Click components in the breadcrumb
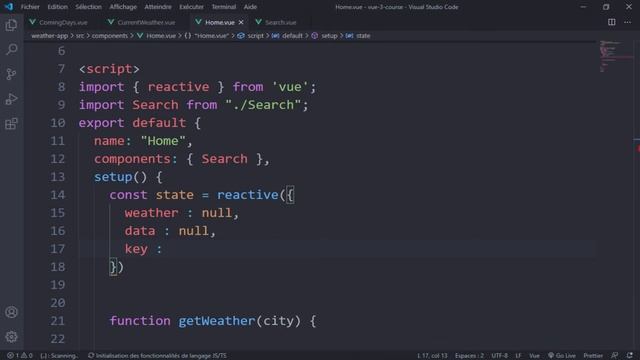 tap(110, 36)
